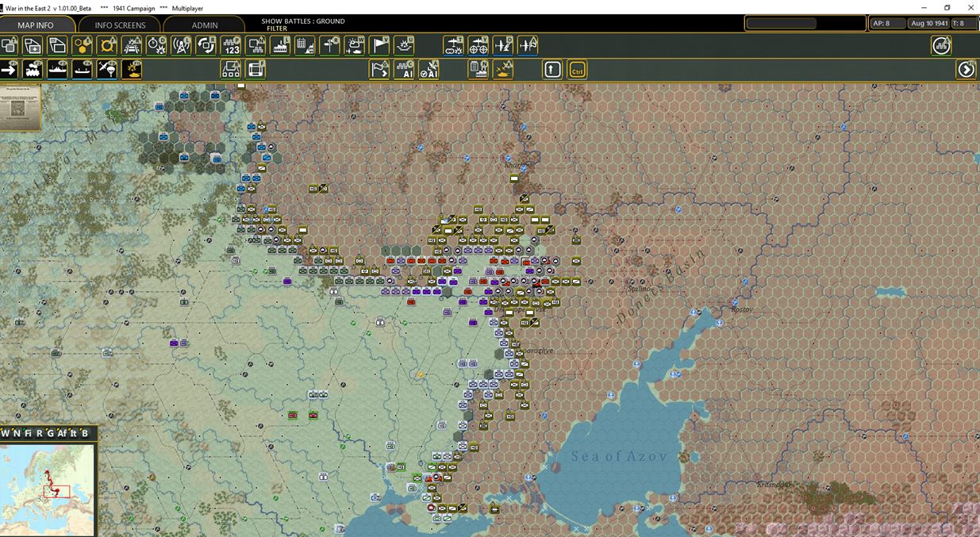Image resolution: width=980 pixels, height=537 pixels.
Task: Click the aircraft lightning strike icon
Action: 503,45
